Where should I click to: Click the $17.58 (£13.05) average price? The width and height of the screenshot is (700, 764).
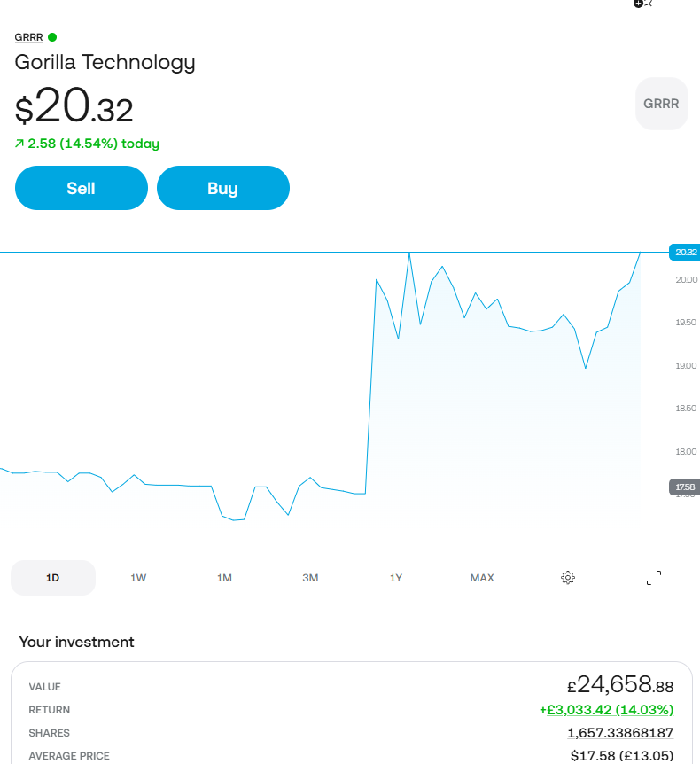point(622,756)
